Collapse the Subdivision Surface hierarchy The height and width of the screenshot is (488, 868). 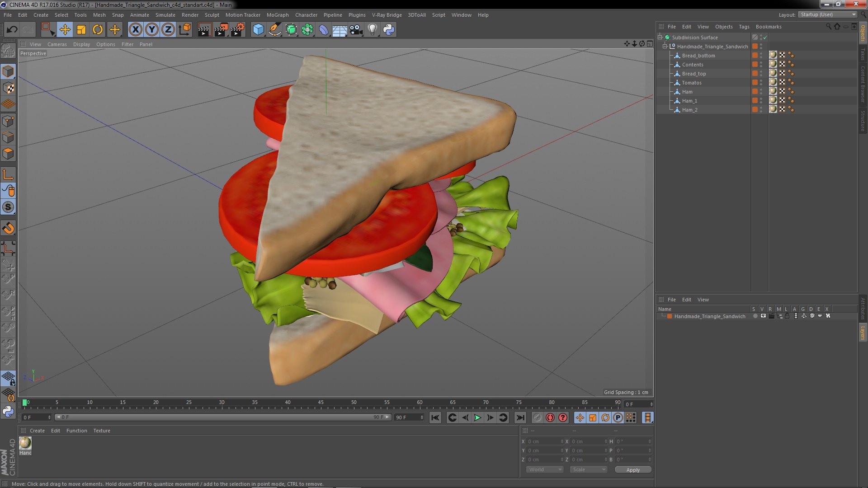660,38
